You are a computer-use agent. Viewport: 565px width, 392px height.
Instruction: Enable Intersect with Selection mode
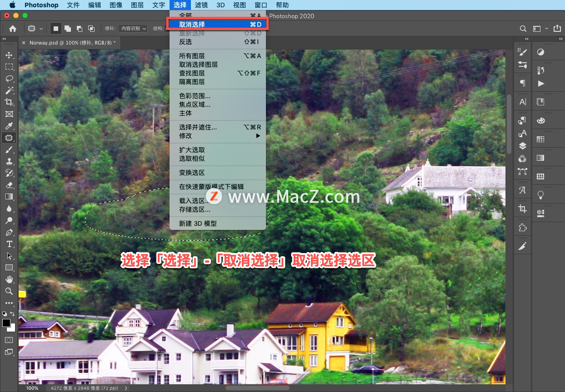[x=91, y=28]
